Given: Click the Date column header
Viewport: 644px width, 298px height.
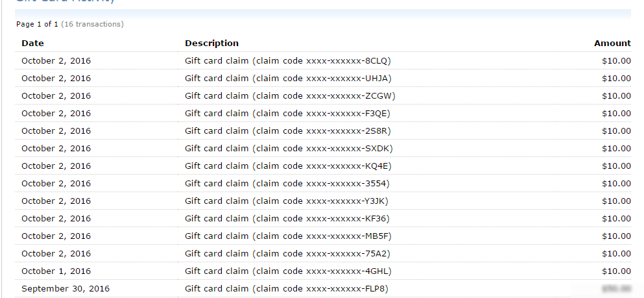Looking at the screenshot, I should (32, 43).
